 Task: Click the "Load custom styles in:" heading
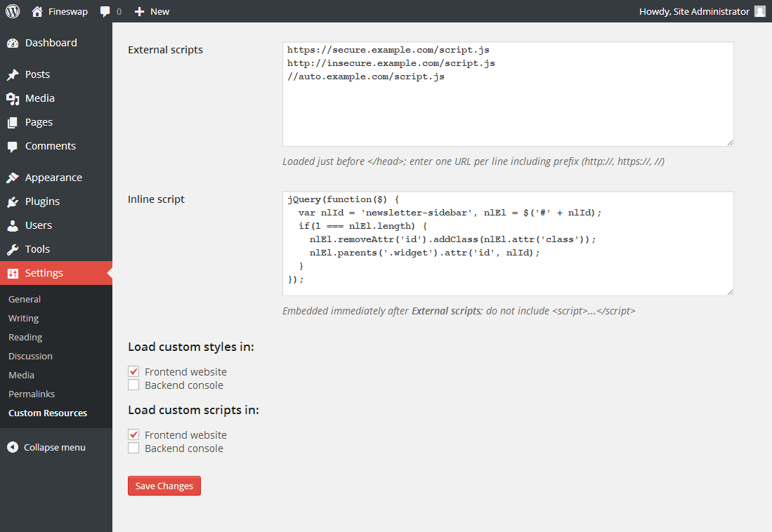191,347
